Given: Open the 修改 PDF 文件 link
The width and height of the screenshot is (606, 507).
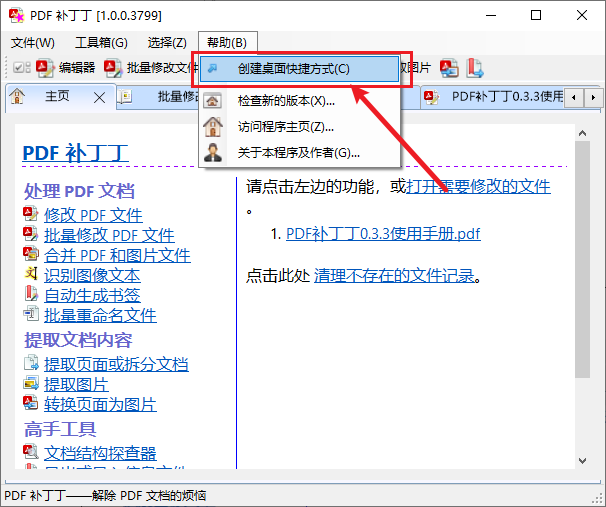Looking at the screenshot, I should click(93, 215).
